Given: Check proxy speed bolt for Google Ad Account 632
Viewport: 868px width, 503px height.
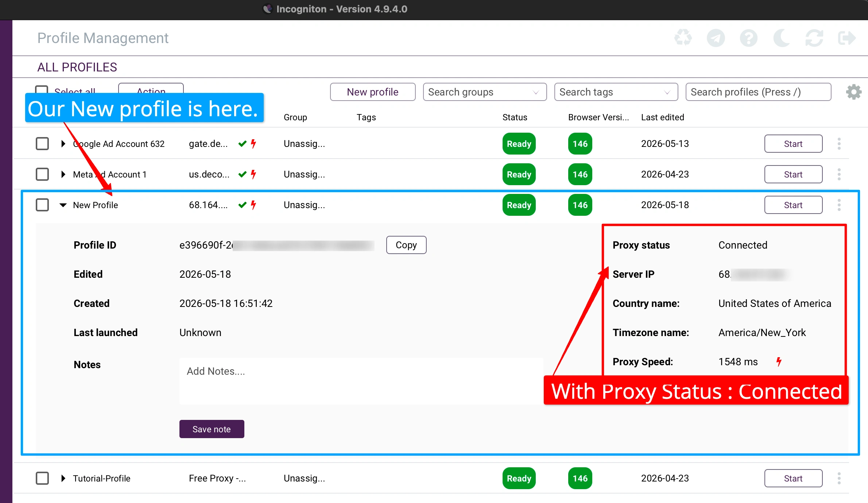Looking at the screenshot, I should (x=253, y=144).
